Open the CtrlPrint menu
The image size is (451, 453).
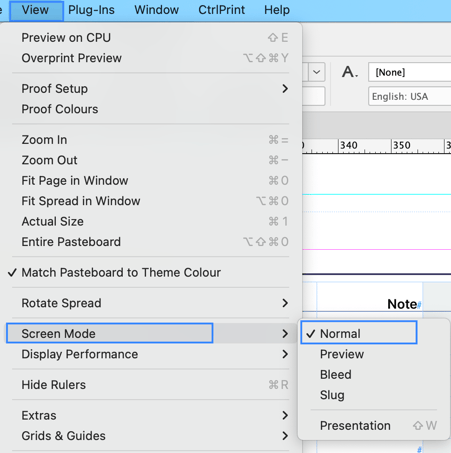[221, 10]
